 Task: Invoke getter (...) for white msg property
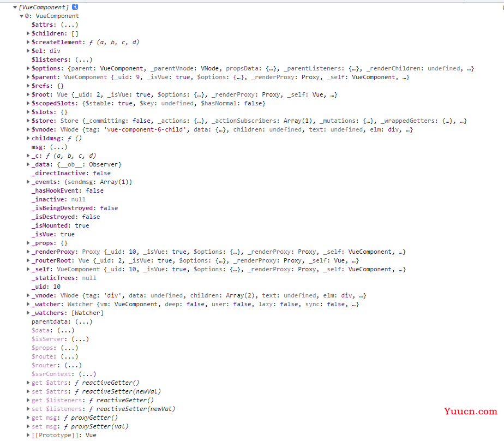(59, 147)
